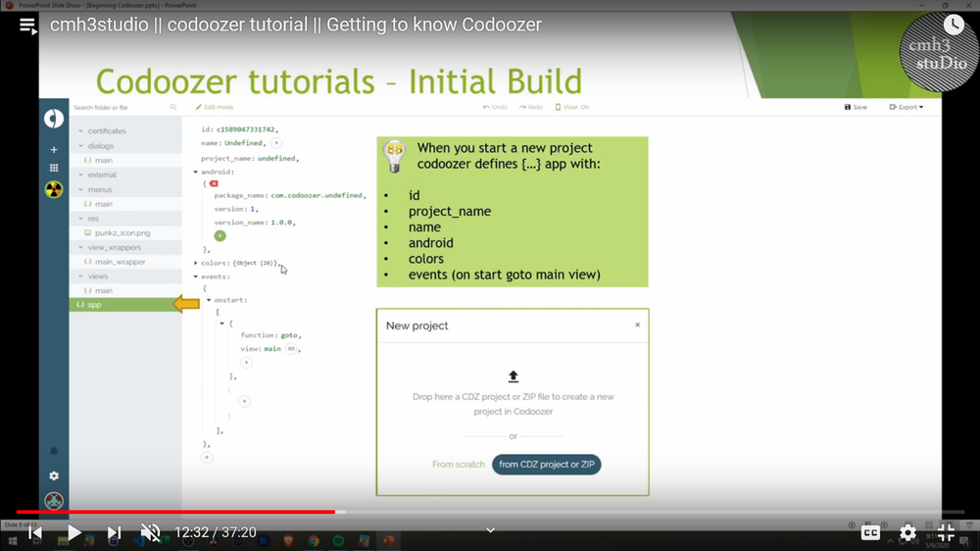
Task: Unmute the video audio
Action: click(x=151, y=532)
